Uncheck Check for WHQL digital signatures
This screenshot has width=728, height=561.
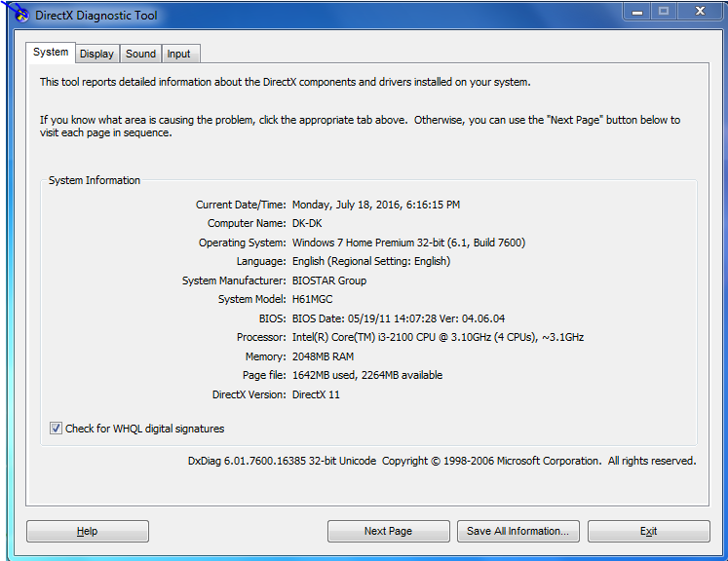coord(56,428)
